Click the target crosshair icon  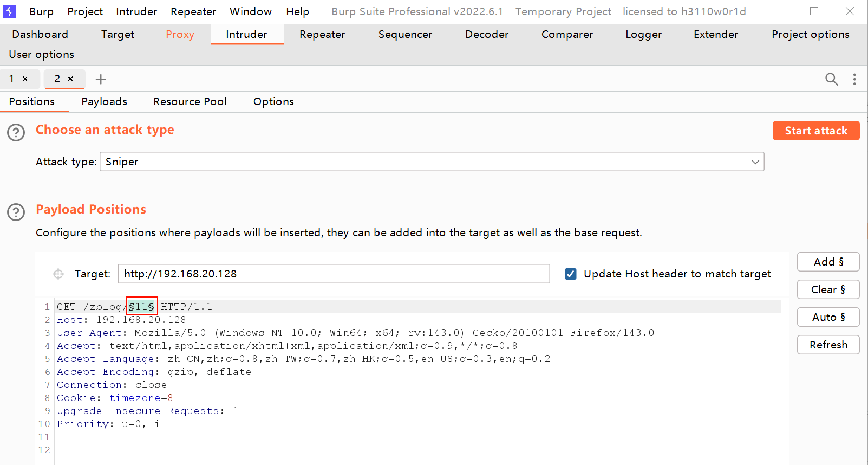coord(58,274)
